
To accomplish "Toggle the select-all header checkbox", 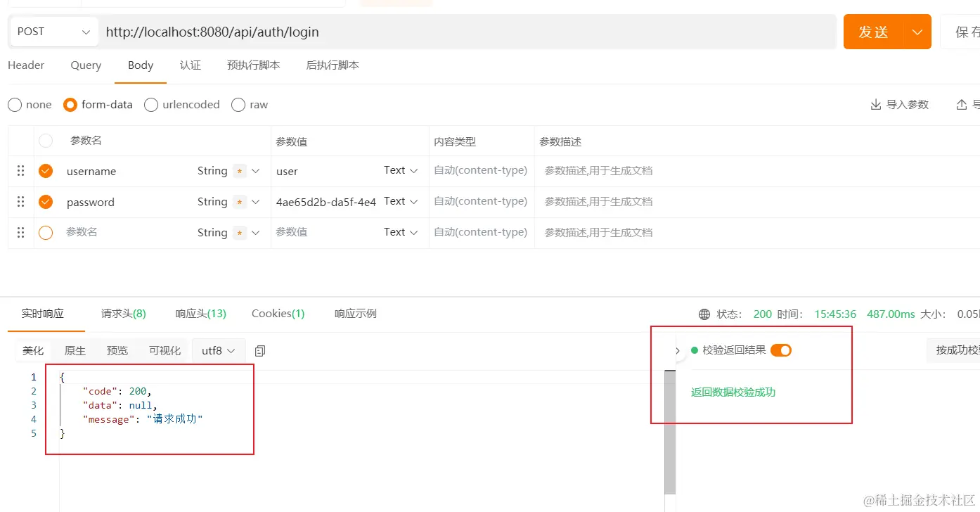I will coord(46,141).
